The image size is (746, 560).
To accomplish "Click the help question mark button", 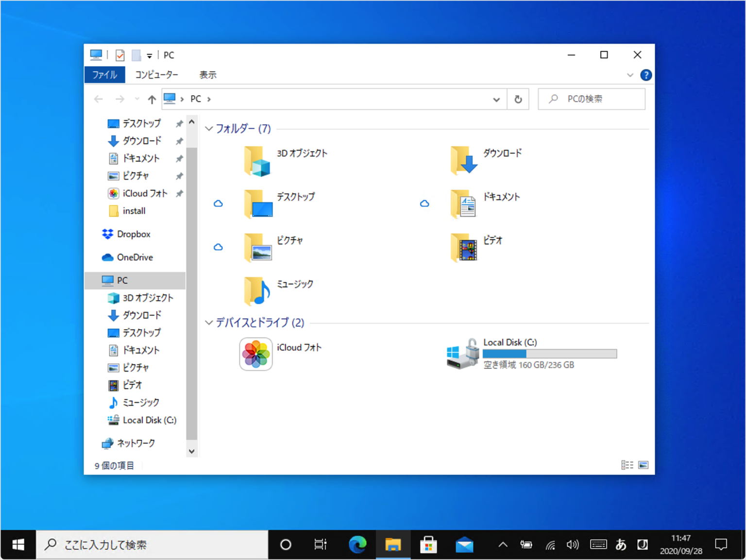I will (646, 74).
